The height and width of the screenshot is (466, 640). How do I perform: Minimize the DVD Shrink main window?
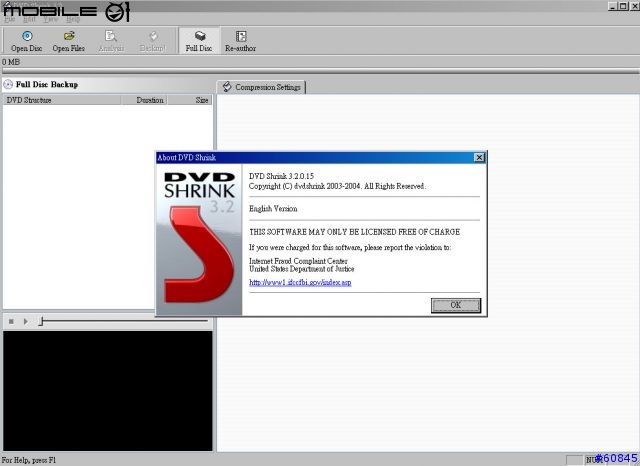pos(613,6)
